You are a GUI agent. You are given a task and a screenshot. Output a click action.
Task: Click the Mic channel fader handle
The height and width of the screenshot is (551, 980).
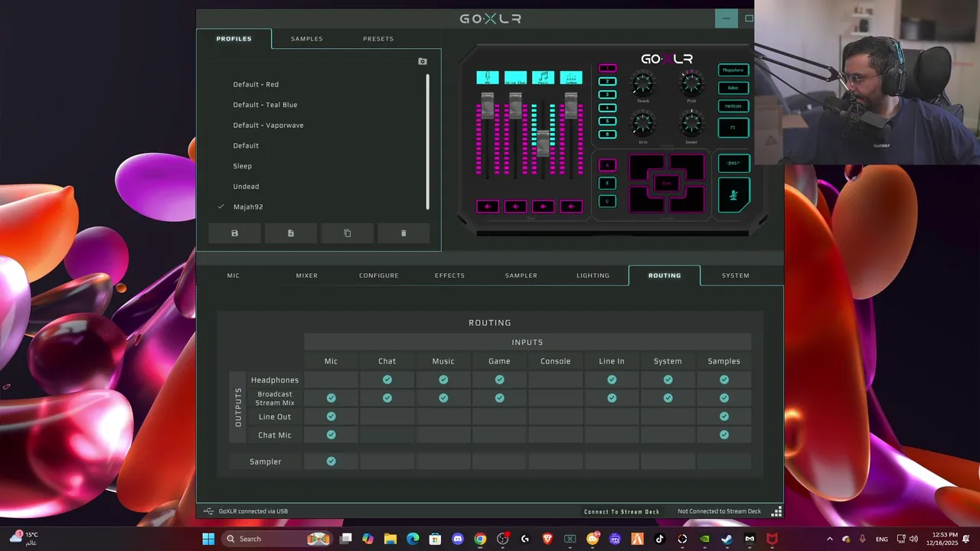[488, 106]
